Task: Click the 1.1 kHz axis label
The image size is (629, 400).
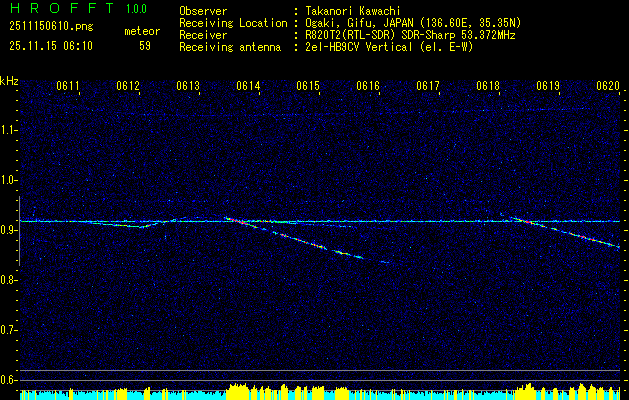Action: click(9, 130)
